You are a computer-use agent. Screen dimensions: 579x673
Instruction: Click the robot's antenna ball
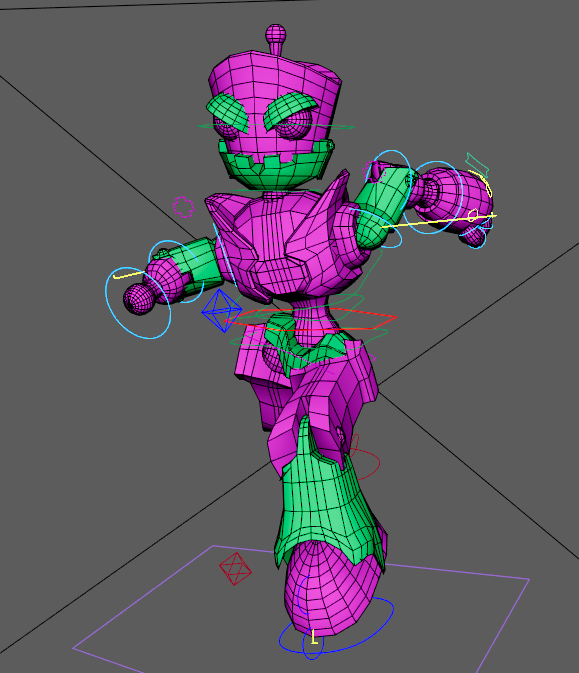click(276, 33)
